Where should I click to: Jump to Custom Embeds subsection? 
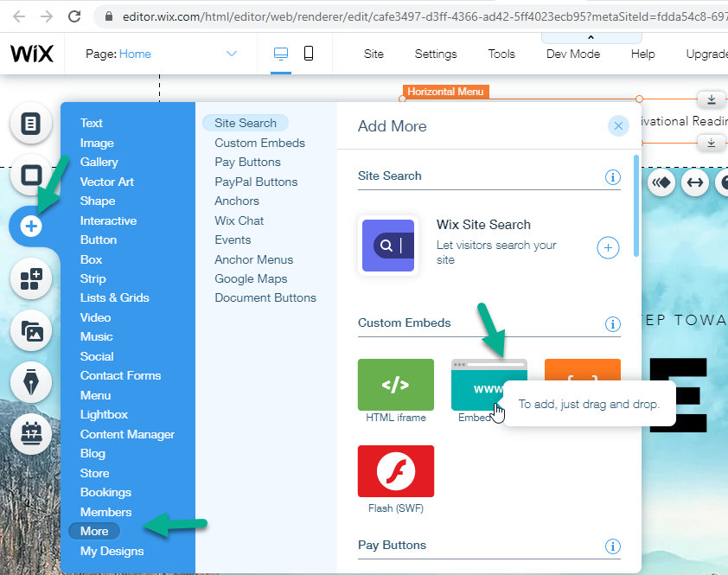[259, 143]
